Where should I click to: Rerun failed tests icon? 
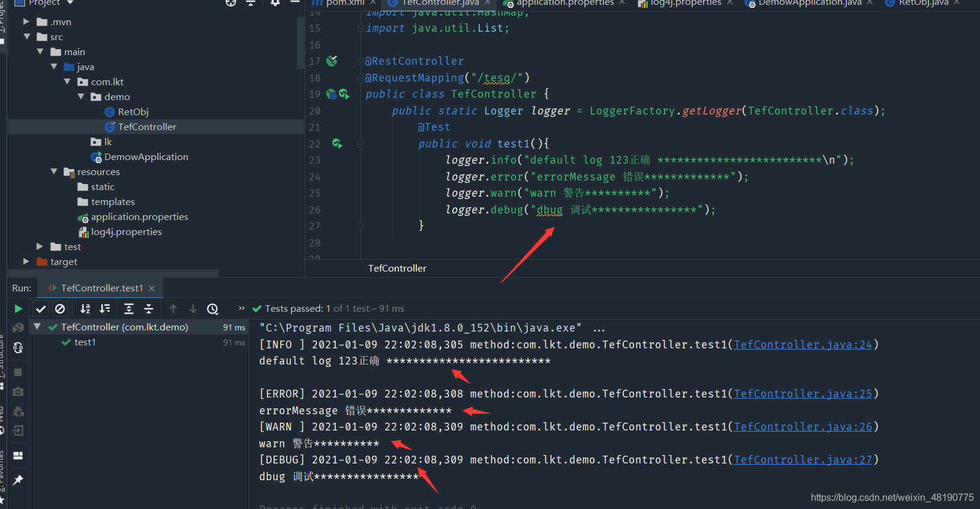click(18, 327)
